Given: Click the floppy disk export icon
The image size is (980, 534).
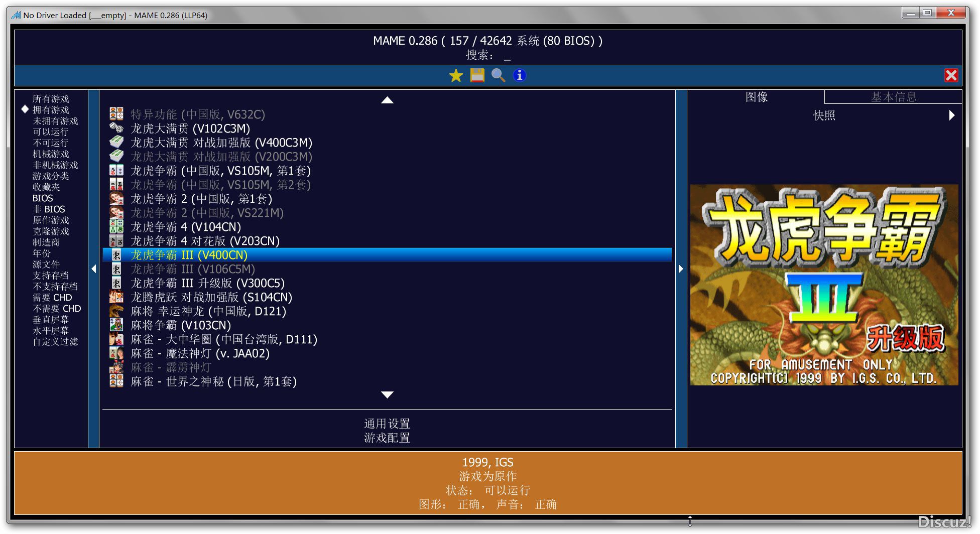Looking at the screenshot, I should [477, 76].
